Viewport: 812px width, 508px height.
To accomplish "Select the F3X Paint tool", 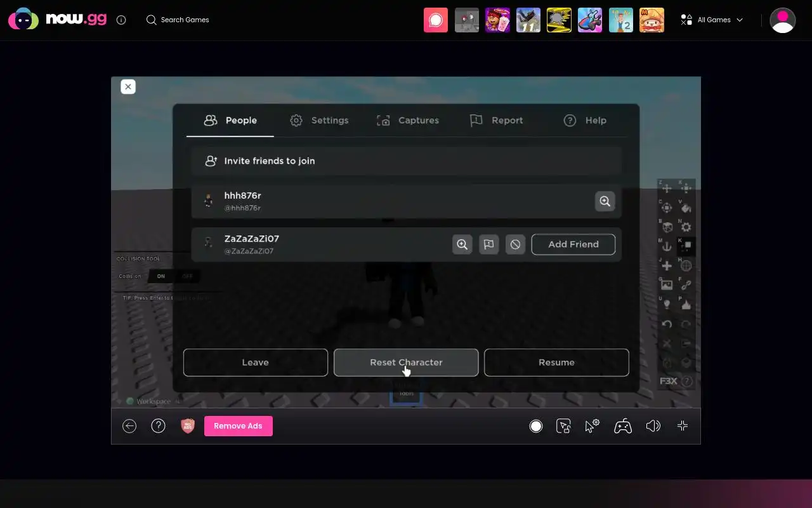I will coord(686,208).
